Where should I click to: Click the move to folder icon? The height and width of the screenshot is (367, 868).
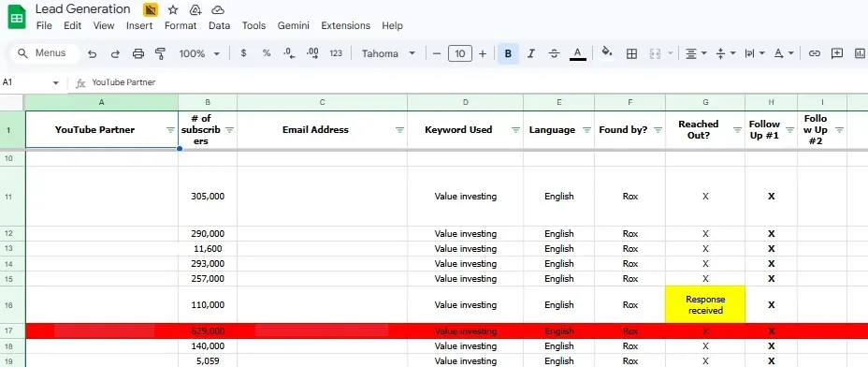coord(195,9)
